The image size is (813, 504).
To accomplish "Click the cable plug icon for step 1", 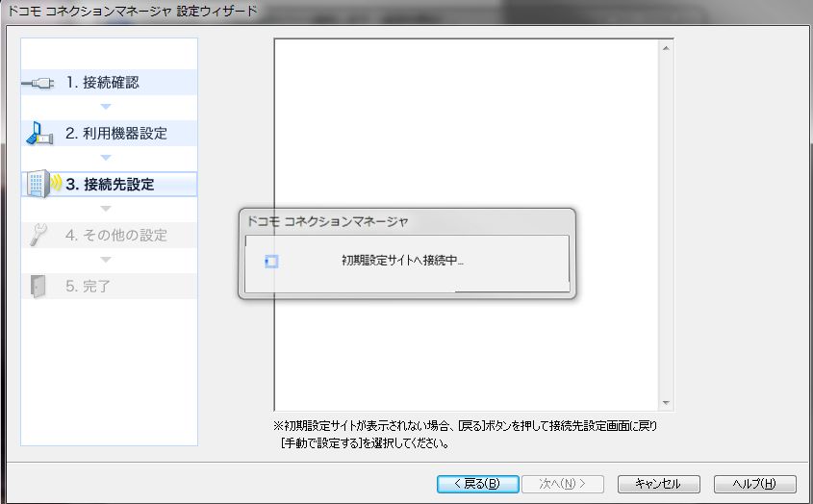I will pos(38,83).
